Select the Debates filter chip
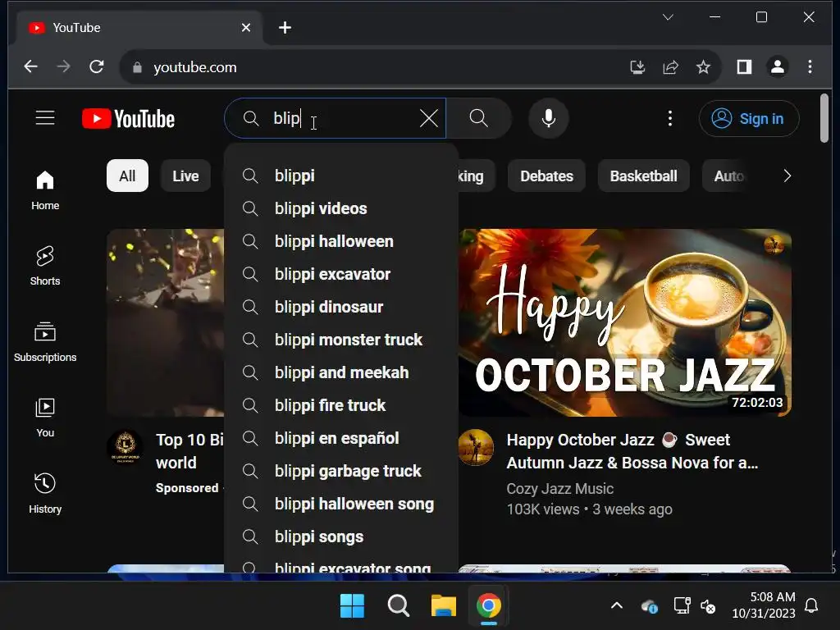The image size is (840, 630). point(546,176)
